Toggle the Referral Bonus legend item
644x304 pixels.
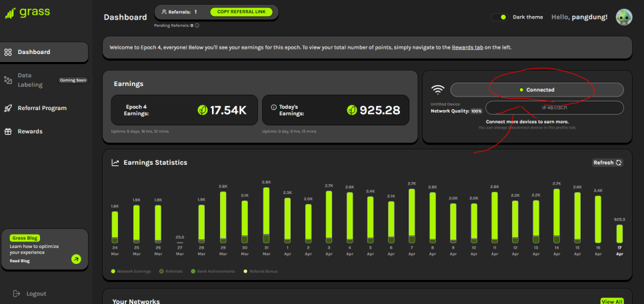click(261, 271)
